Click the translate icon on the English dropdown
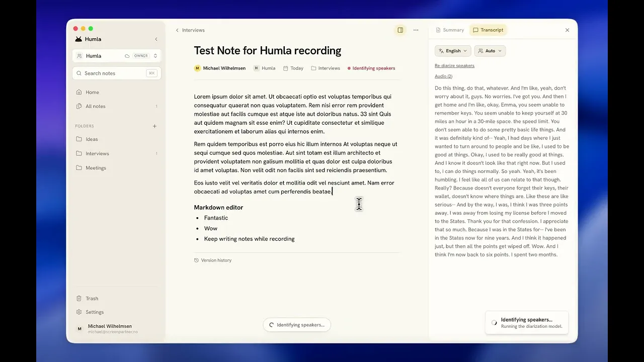The width and height of the screenshot is (644, 362). coord(441,51)
